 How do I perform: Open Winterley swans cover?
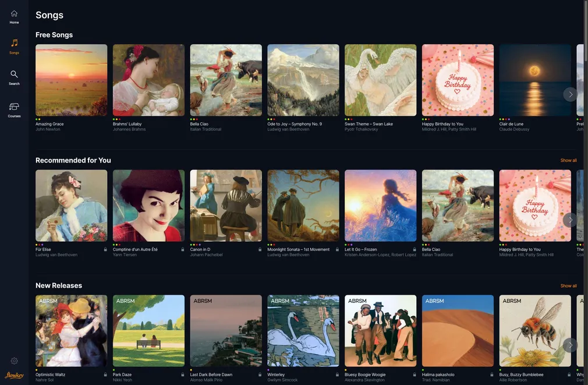[303, 331]
